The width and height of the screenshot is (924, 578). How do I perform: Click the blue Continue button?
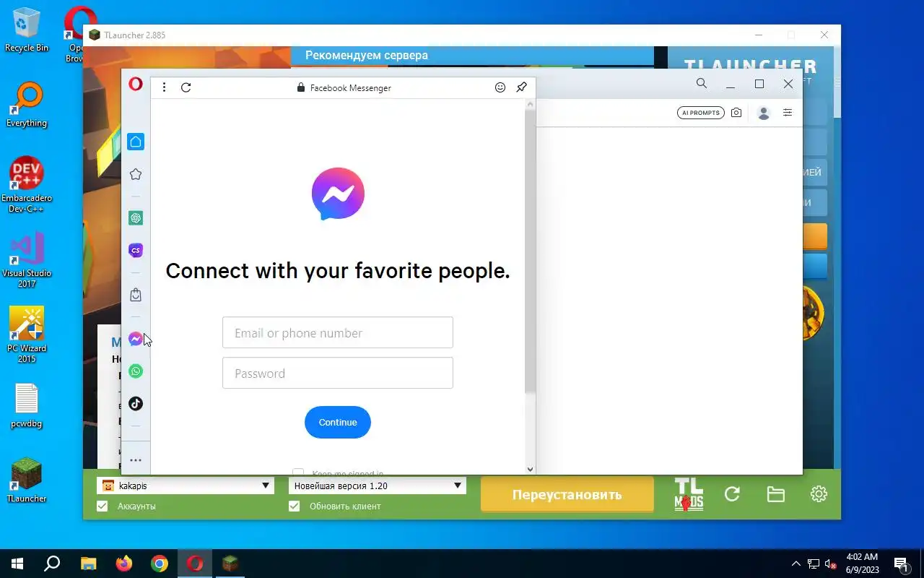click(338, 422)
